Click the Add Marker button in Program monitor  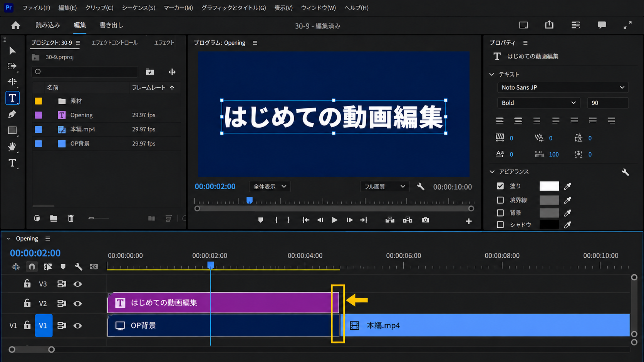[261, 220]
